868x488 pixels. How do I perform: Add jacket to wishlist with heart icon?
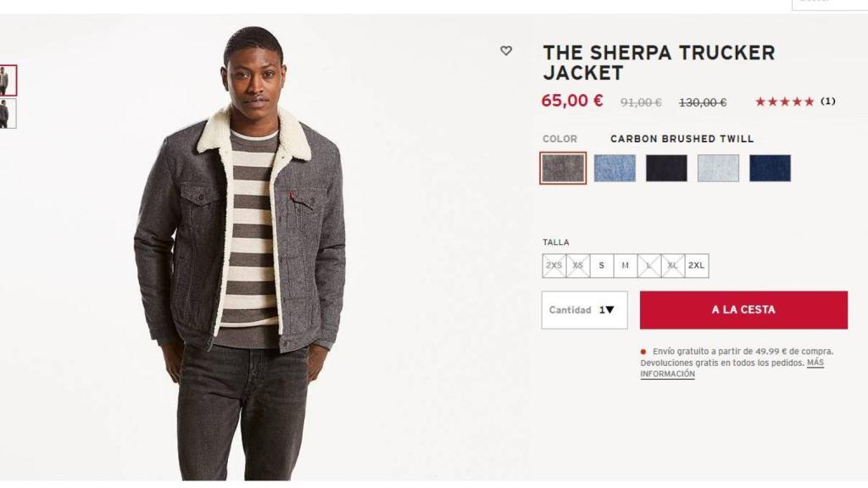504,52
